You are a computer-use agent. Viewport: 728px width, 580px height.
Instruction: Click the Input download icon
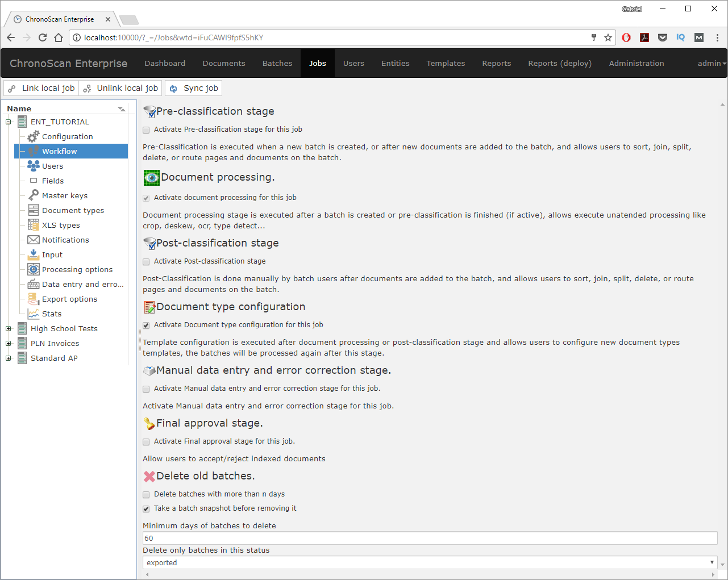coord(34,254)
